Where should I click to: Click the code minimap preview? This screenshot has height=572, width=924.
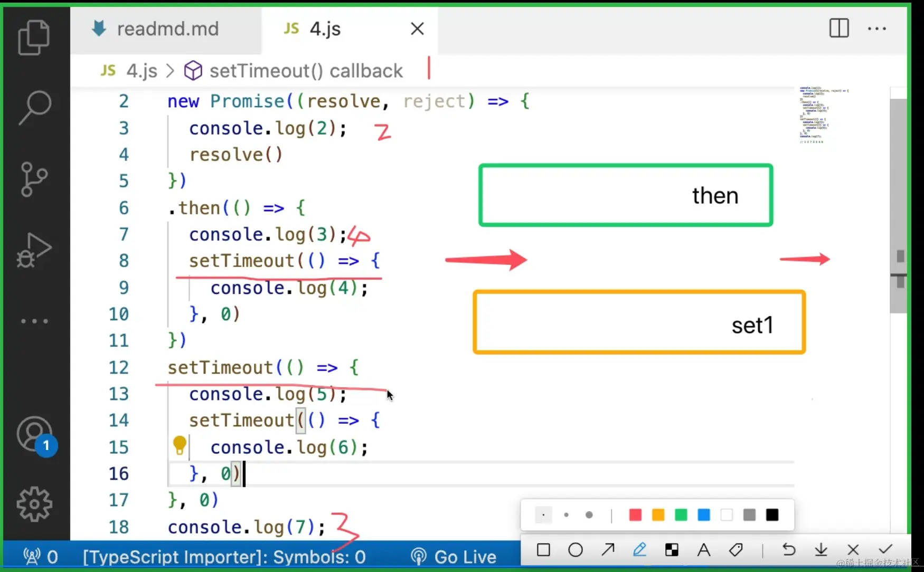[824, 115]
